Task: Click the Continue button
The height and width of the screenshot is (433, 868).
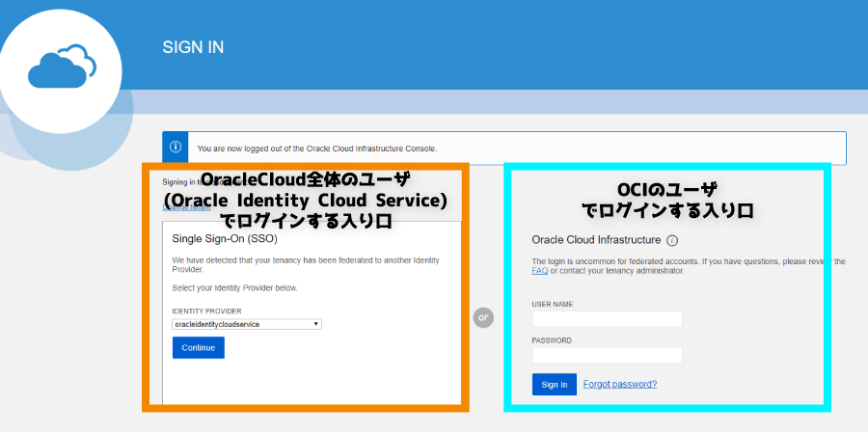Action: point(198,348)
